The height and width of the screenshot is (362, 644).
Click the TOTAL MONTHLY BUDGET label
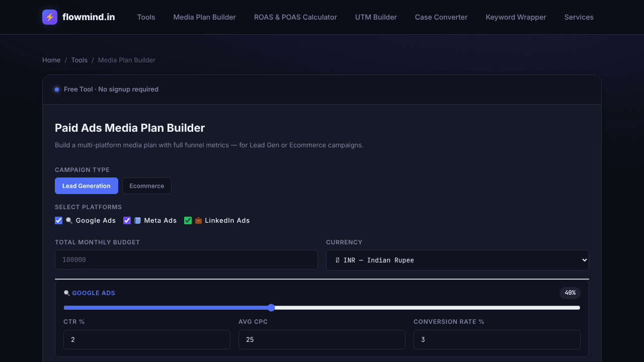tap(97, 242)
